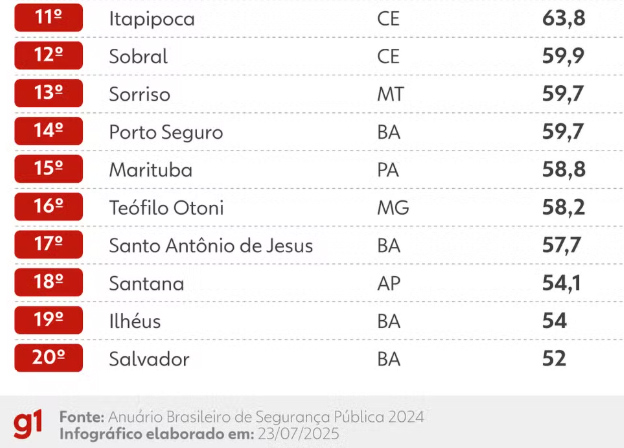Click the g1 logo
The width and height of the screenshot is (624, 448).
(27, 425)
